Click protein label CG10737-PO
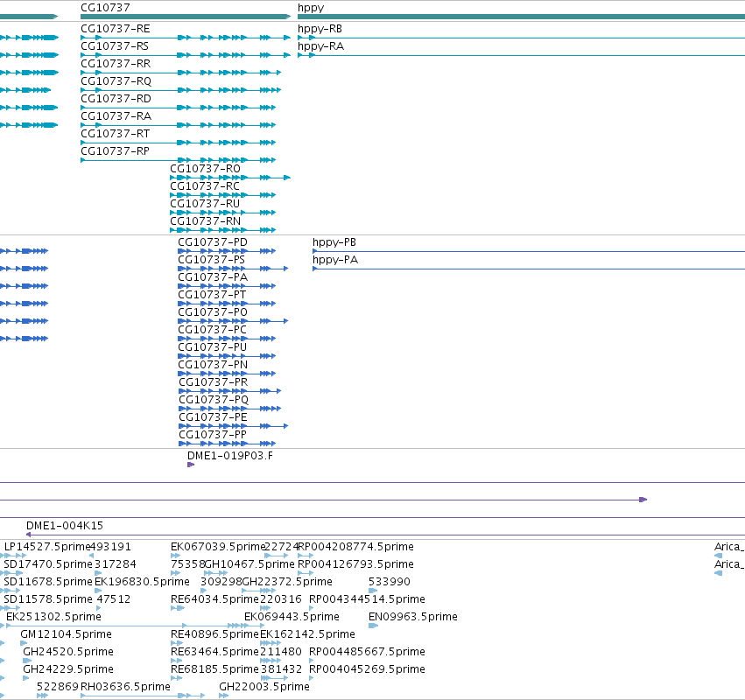This screenshot has height=700, width=745. (x=213, y=312)
